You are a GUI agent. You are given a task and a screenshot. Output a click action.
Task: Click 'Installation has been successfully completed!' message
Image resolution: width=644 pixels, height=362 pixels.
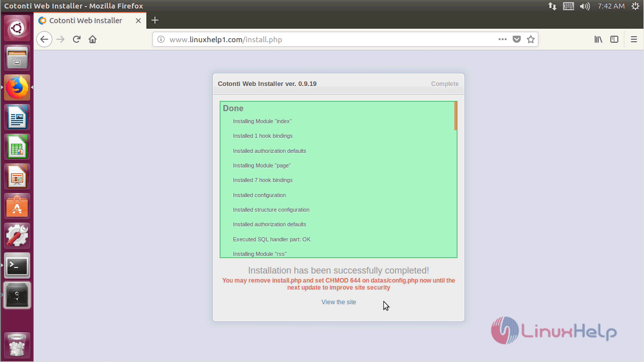click(339, 270)
